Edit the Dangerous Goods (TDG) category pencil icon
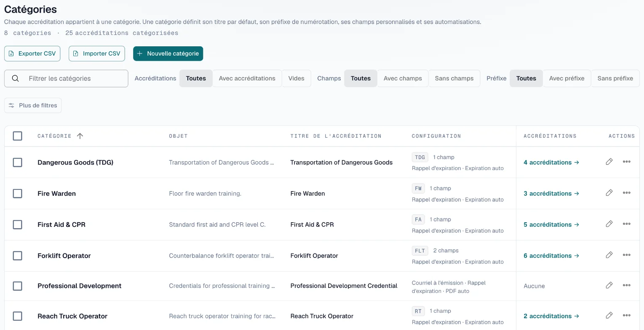The height and width of the screenshot is (330, 644). [609, 162]
